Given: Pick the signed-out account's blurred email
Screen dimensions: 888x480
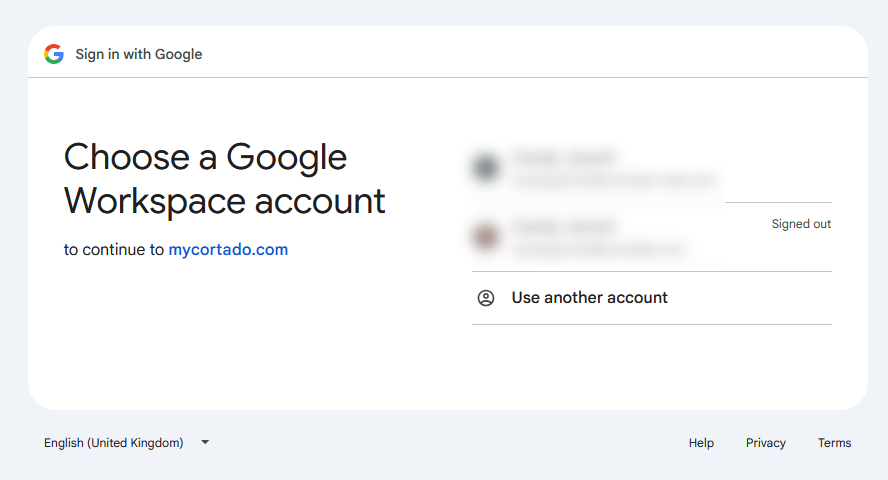Looking at the screenshot, I should pos(599,248).
